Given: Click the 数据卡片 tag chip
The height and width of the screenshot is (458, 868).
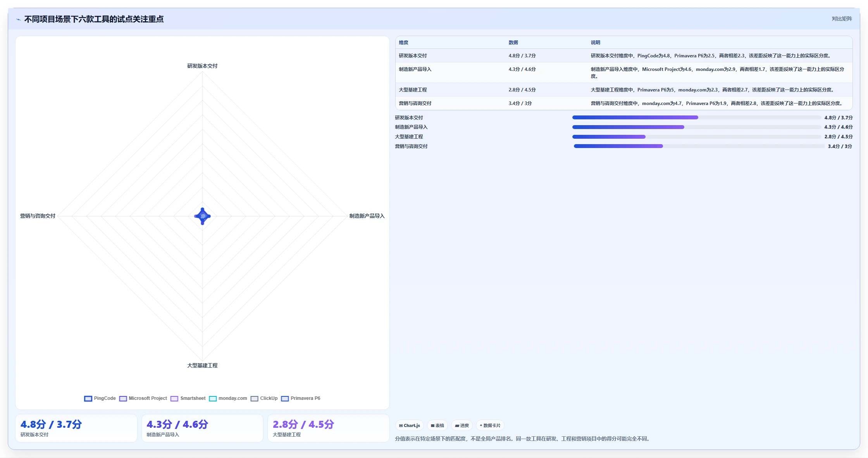Looking at the screenshot, I should coord(490,425).
